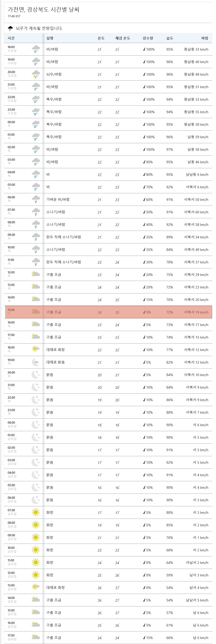
Task: Click the heavy rain icon in the 22:00 수요일 row
Action: pyautogui.click(x=36, y=99)
